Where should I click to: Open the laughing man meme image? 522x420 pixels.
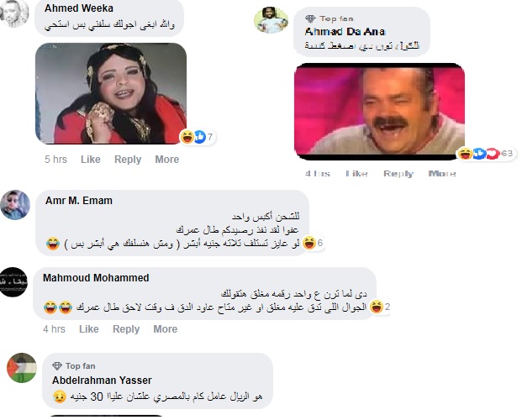[x=379, y=112]
